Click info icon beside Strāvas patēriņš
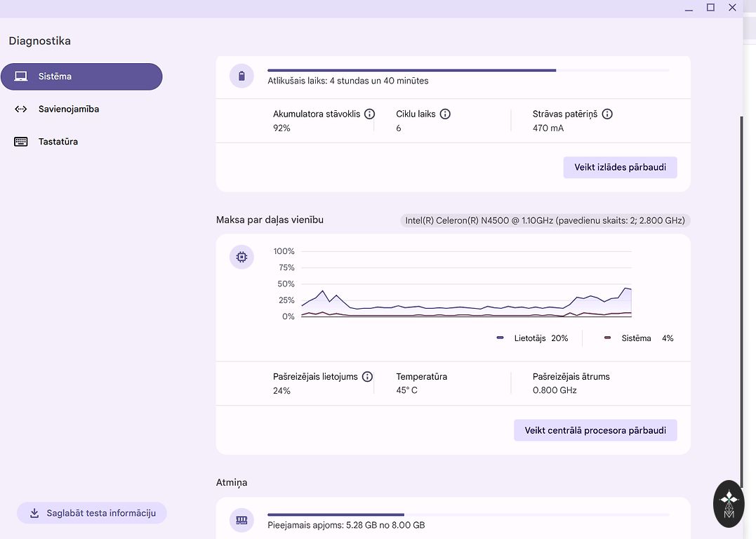The image size is (756, 539). pos(607,114)
